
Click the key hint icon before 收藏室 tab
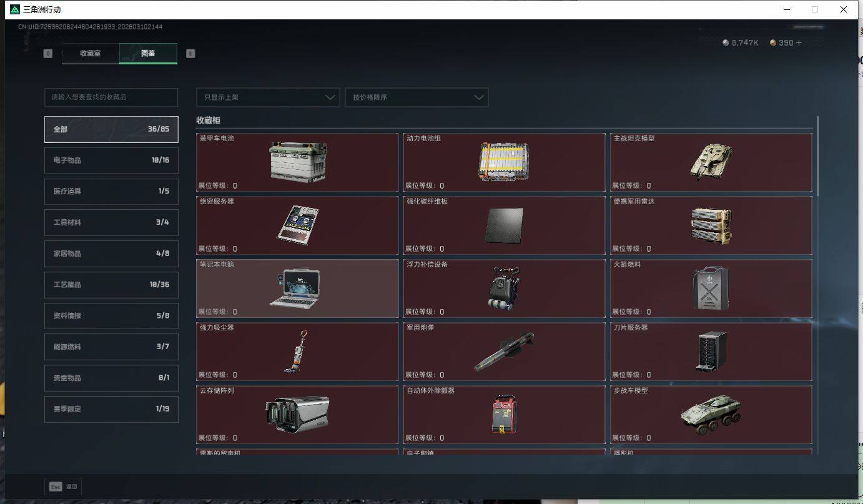click(48, 54)
